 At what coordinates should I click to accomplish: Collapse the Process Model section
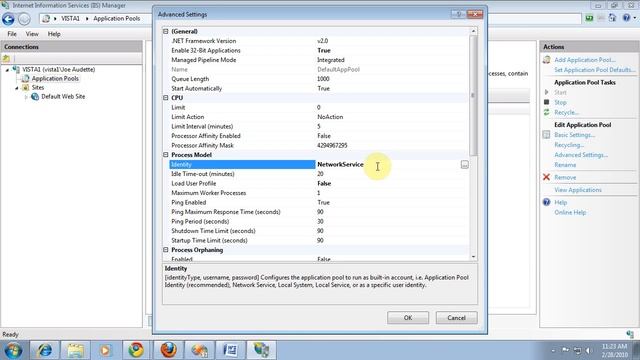point(166,155)
